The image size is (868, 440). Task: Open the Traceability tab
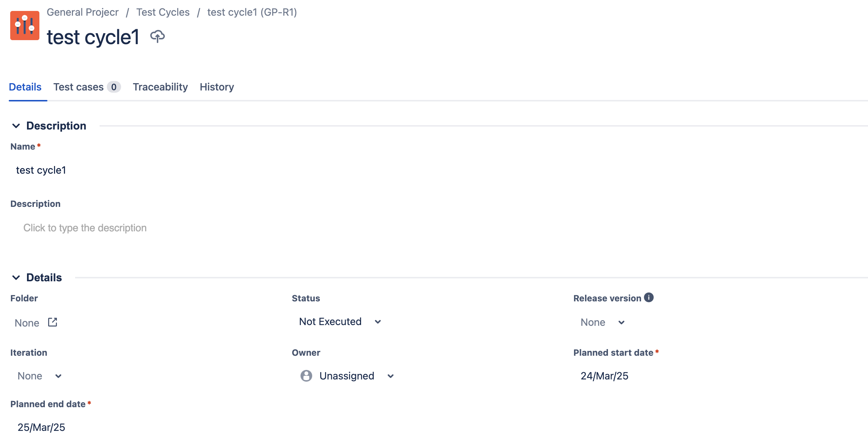[160, 87]
